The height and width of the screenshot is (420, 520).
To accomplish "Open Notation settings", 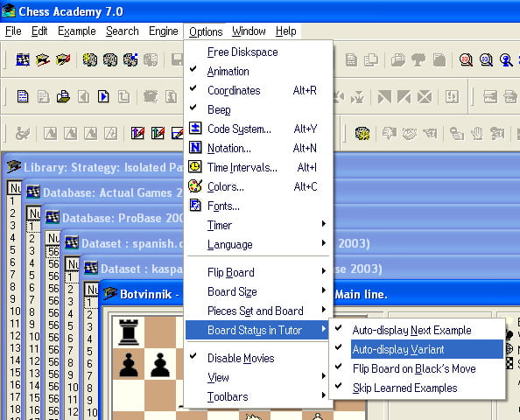I will [x=258, y=148].
